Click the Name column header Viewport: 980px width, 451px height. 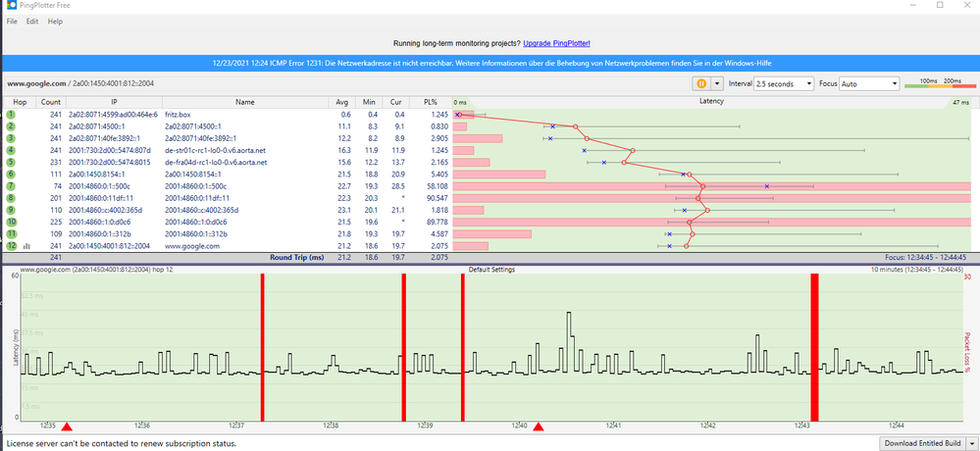click(x=245, y=102)
